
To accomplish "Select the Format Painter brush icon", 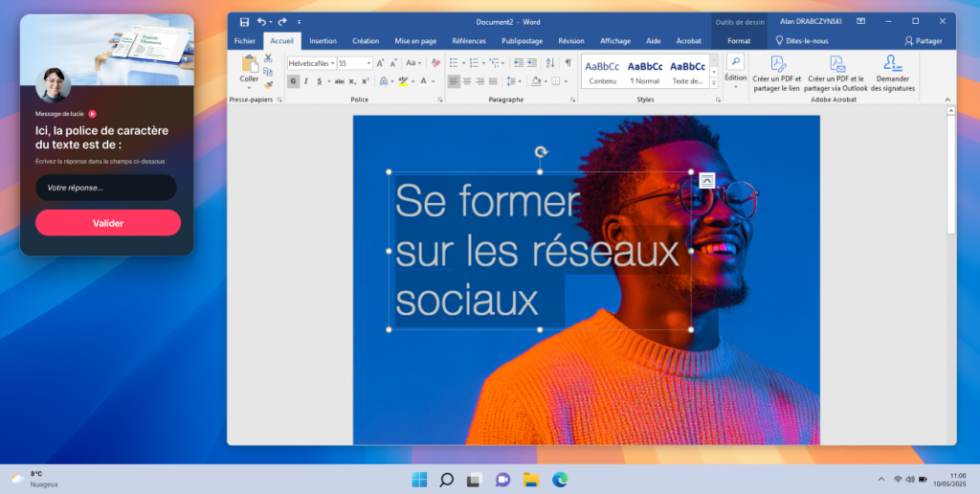I will tap(268, 84).
